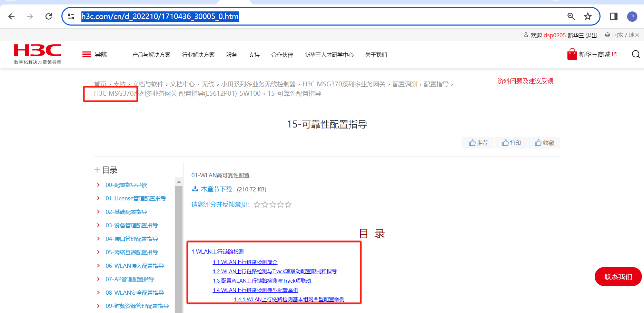Open the 支持 menu in the navigation bar
This screenshot has height=313, width=644.
pyautogui.click(x=254, y=55)
